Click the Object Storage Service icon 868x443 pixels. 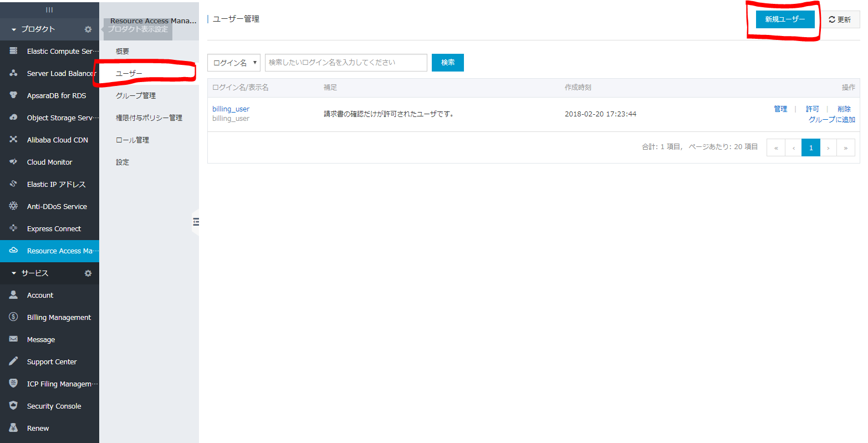13,118
